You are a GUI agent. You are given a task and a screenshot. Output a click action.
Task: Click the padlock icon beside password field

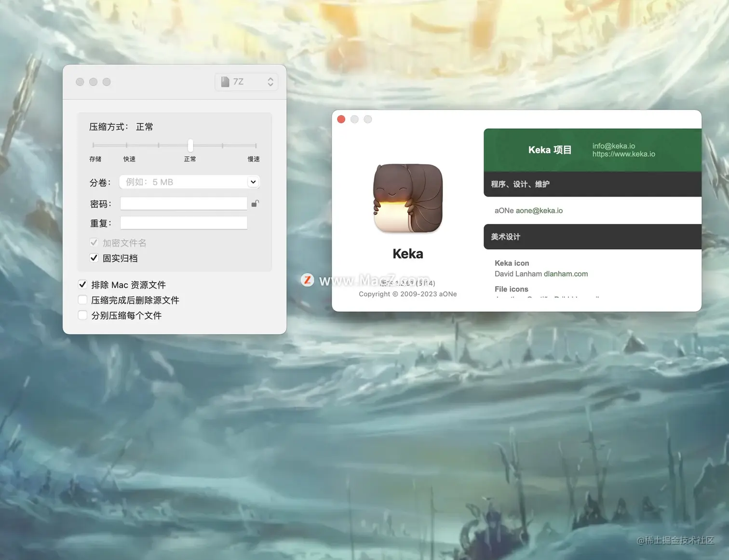255,203
